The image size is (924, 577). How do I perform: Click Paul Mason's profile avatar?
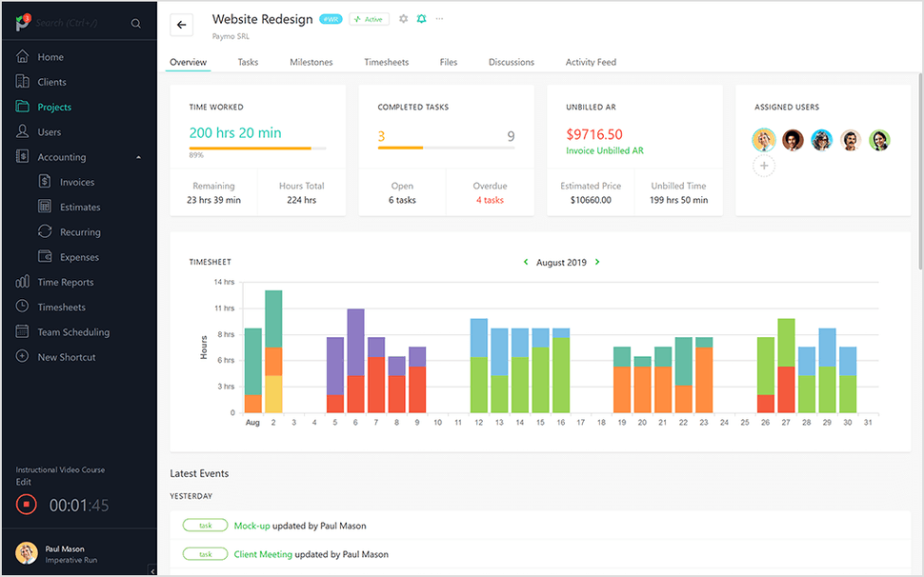26,553
